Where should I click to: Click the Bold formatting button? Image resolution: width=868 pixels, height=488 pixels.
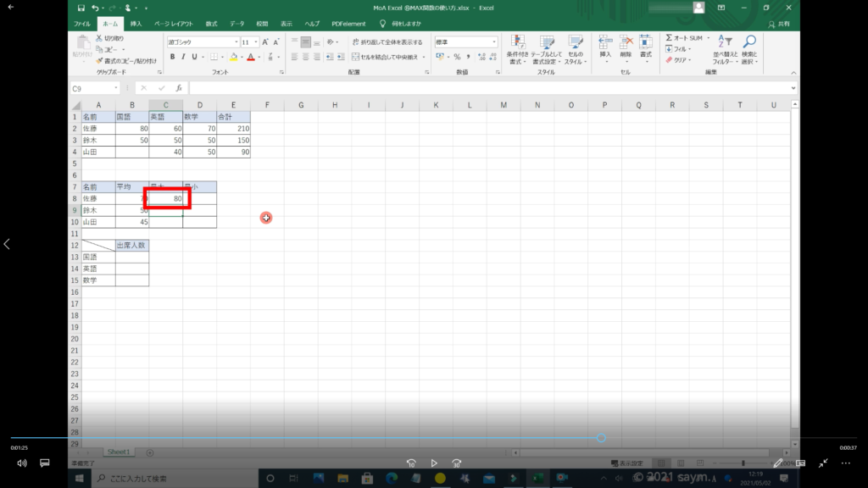pyautogui.click(x=172, y=57)
